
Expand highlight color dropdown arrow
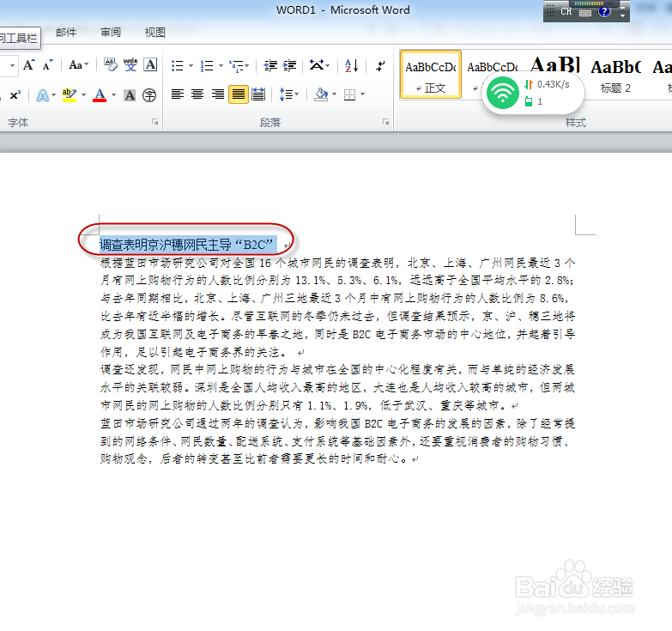[x=83, y=94]
